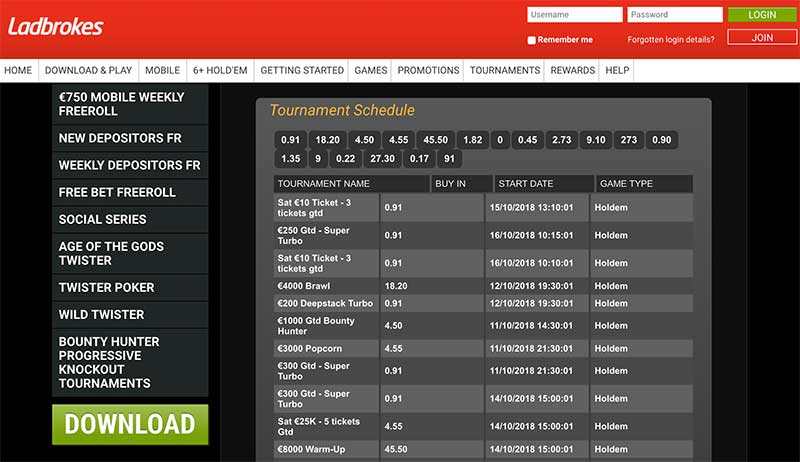Click BUY IN column header
The image size is (800, 462).
click(462, 184)
